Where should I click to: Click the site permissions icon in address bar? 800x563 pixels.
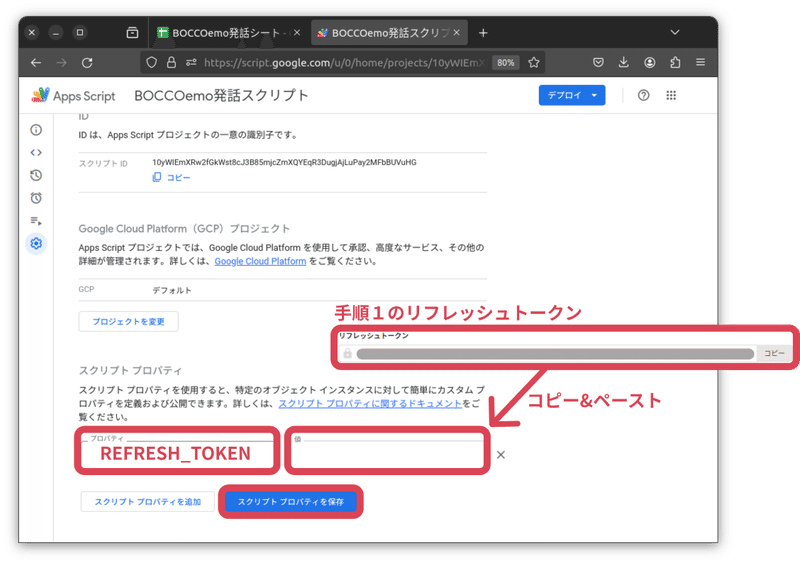coord(191,62)
